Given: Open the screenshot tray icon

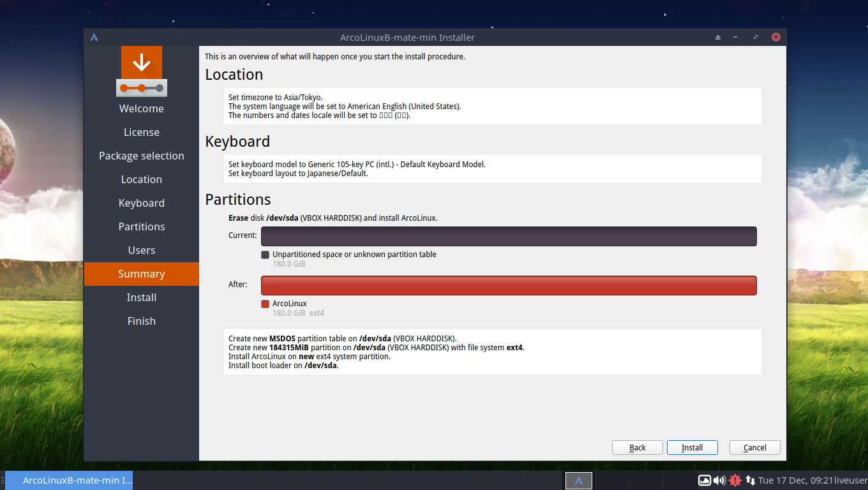Looking at the screenshot, I should (705, 480).
